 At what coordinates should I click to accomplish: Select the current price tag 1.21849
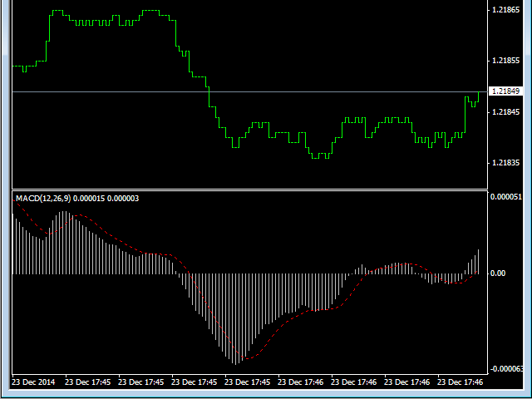(x=505, y=91)
